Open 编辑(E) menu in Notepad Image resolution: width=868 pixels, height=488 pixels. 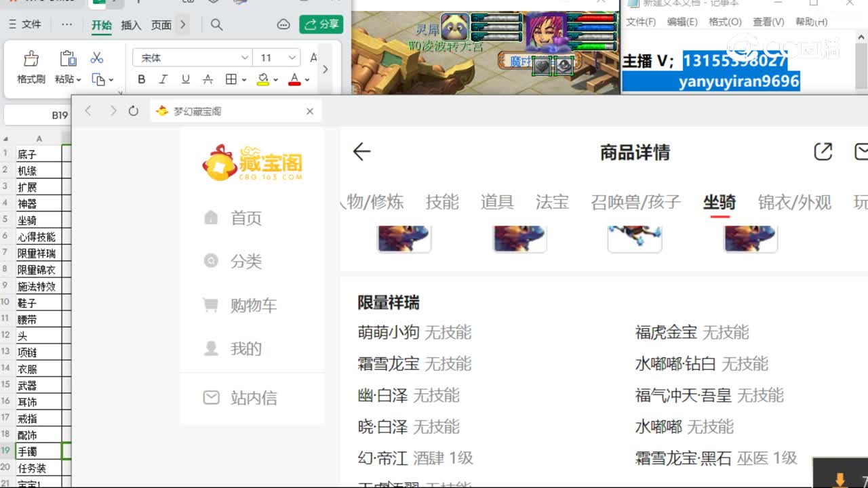[682, 22]
